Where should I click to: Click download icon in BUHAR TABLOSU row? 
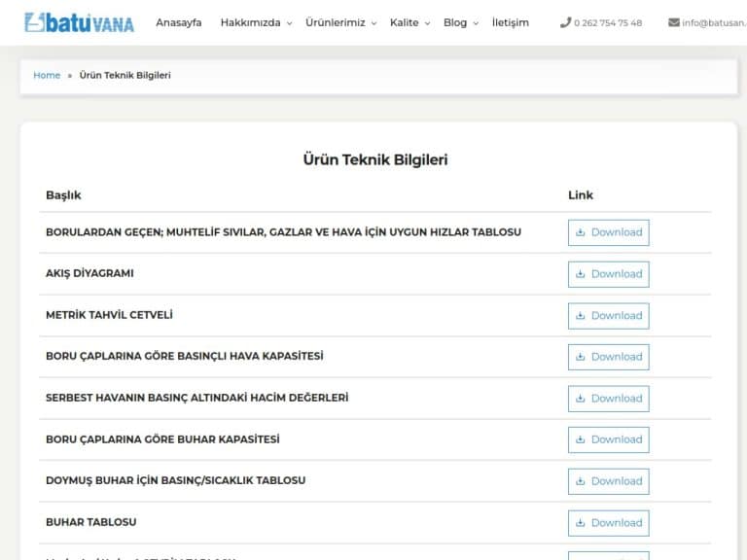(x=581, y=522)
